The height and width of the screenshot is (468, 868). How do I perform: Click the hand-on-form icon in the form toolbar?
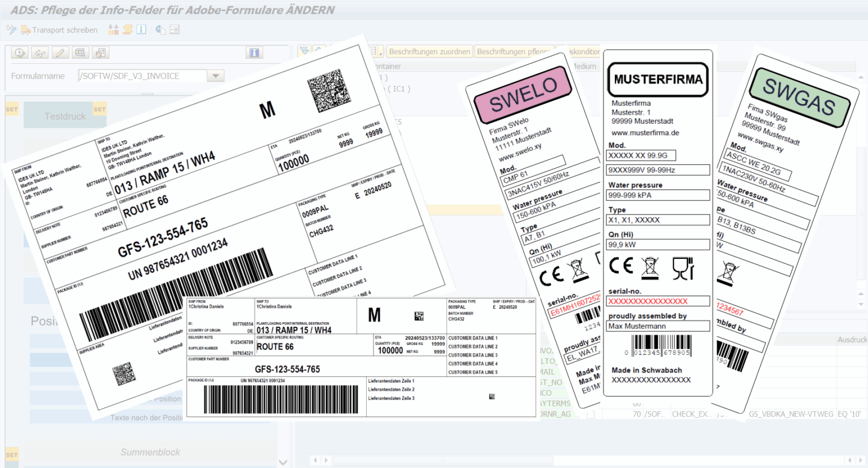point(101,53)
